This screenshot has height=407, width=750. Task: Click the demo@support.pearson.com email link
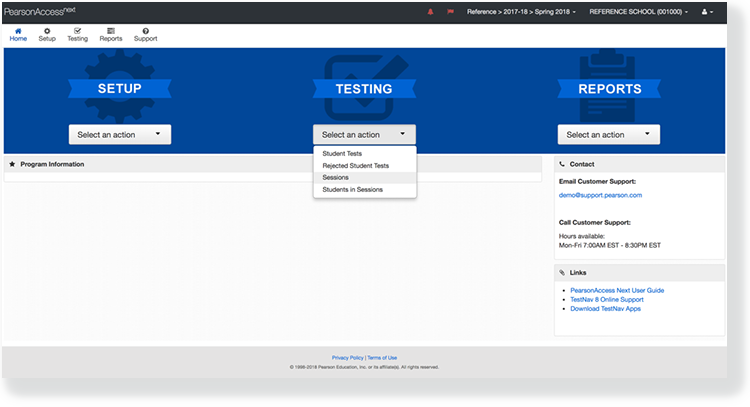point(600,195)
